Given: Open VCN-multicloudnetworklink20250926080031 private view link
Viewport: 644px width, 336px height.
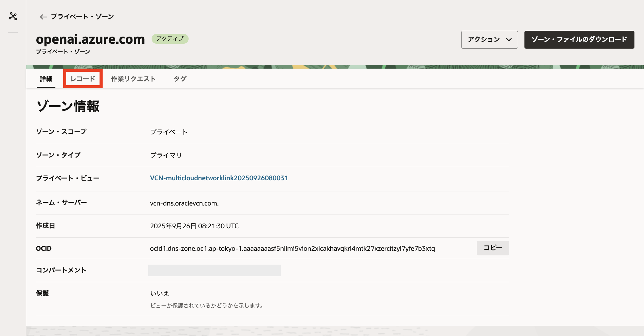Looking at the screenshot, I should point(219,178).
